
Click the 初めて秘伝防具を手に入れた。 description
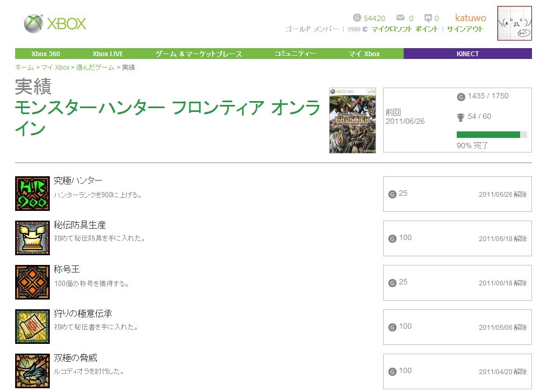tap(100, 238)
